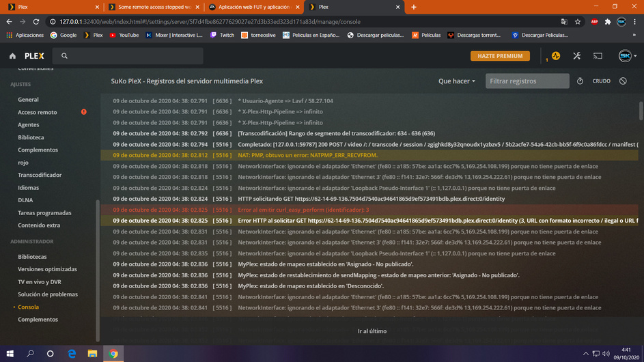Open the Adblock Plus extension icon
The image size is (644, 362).
[x=594, y=22]
